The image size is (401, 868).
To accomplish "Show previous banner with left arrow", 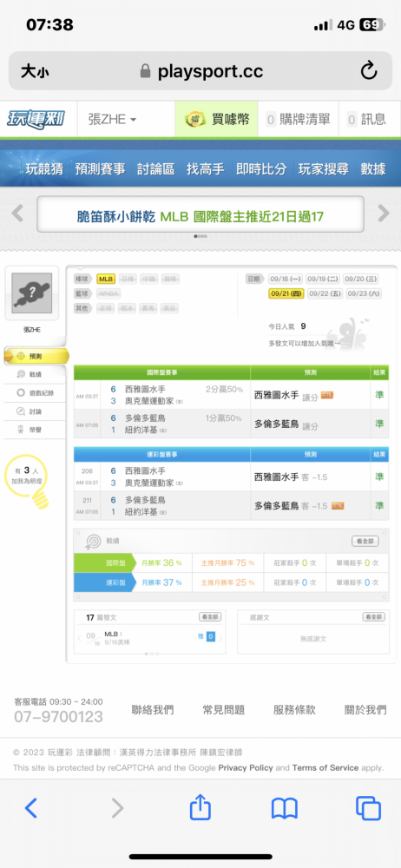I will click(17, 214).
